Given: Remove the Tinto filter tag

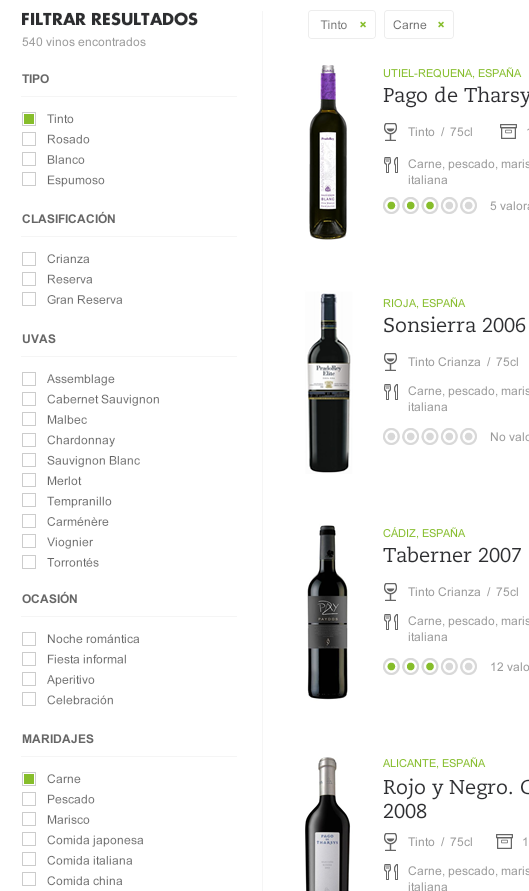Looking at the screenshot, I should [363, 25].
